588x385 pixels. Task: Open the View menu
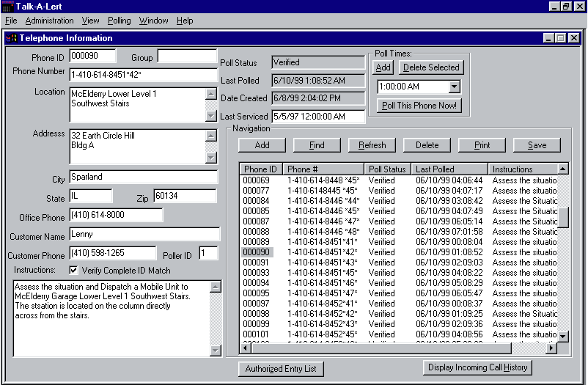(90, 21)
